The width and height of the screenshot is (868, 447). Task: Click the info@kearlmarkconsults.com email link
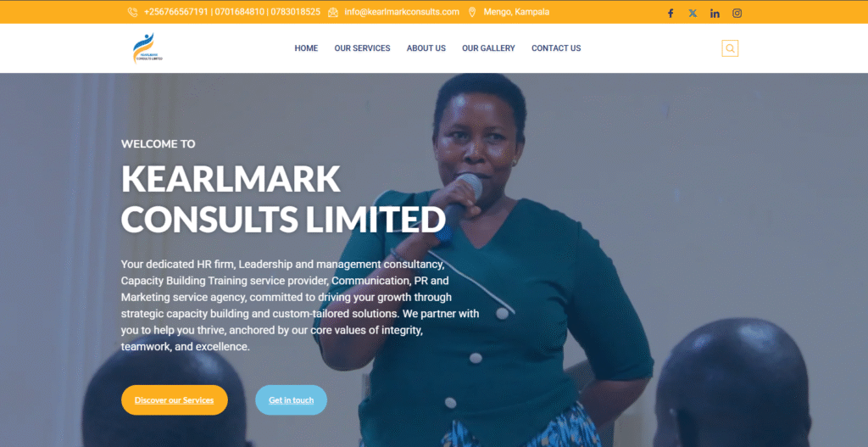click(x=402, y=12)
